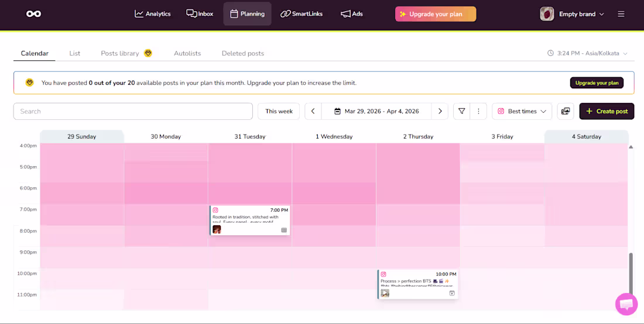Open the Inbox section

(200, 14)
